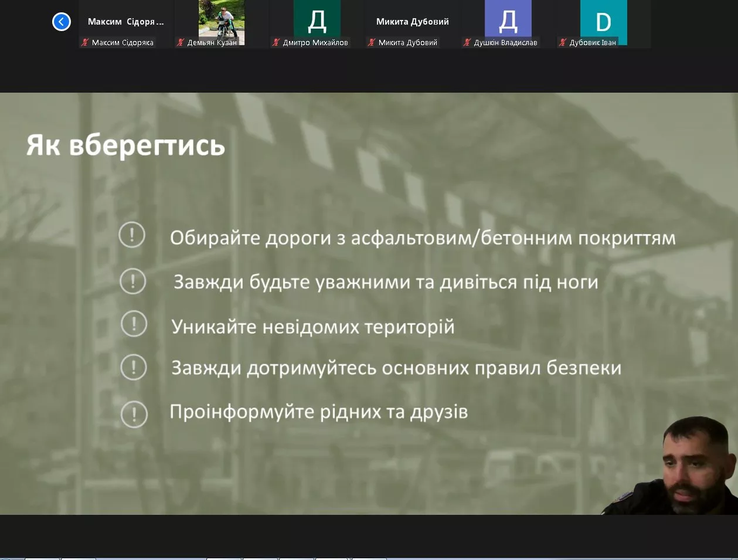
Task: Click muted mic icon beside Дубовик Іван
Action: [x=563, y=42]
